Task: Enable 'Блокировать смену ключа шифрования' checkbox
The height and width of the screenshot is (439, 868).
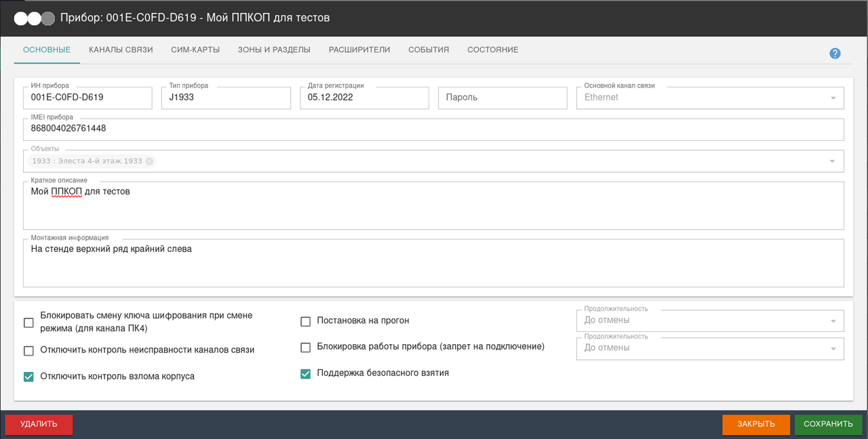Action: coord(28,322)
